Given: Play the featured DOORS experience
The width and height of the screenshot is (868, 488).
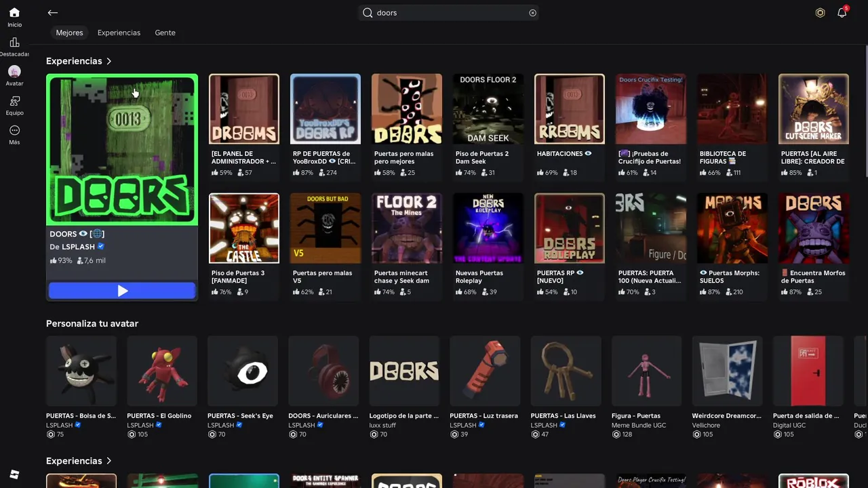Looking at the screenshot, I should pos(122,291).
